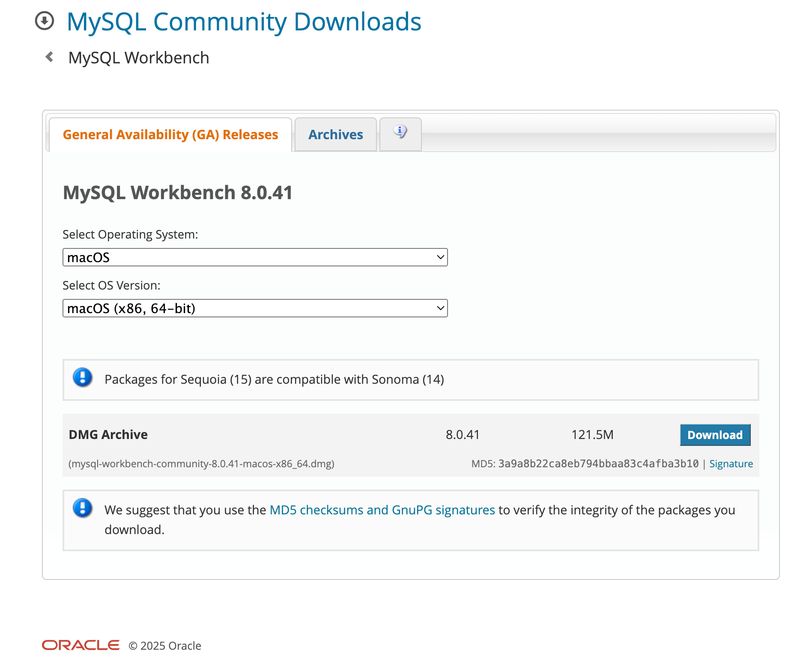
Task: Select the General Availability (GA) Releases tab
Action: tap(170, 134)
